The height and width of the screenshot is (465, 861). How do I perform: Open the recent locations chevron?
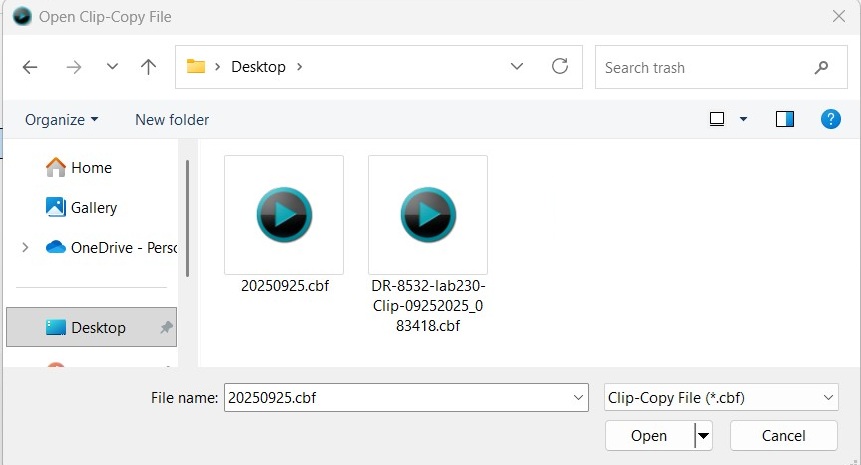(112, 66)
